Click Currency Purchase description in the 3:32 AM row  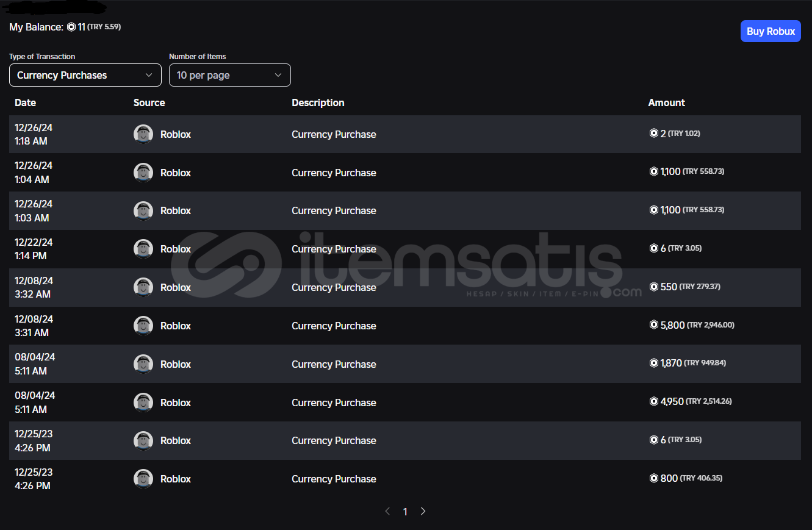click(334, 287)
